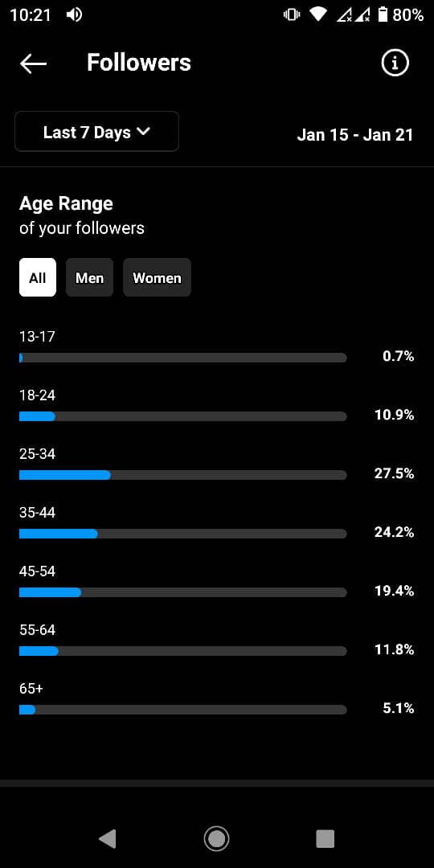The width and height of the screenshot is (434, 868).
Task: Filter age range by Men
Action: pos(90,277)
